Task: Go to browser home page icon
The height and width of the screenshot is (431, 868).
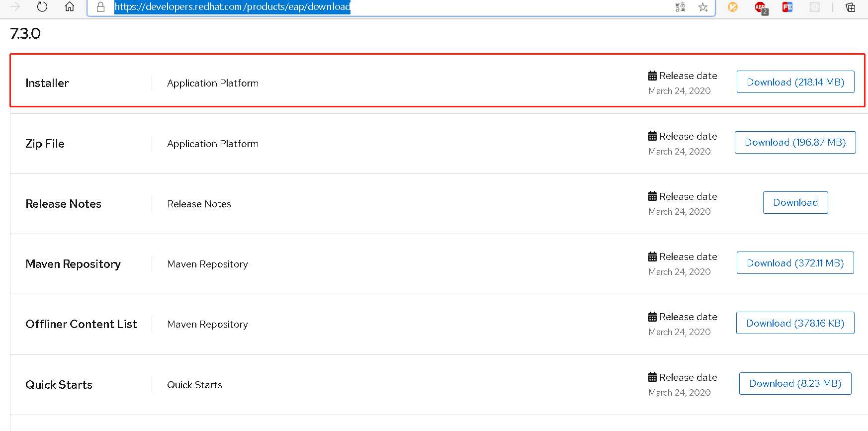Action: [70, 7]
